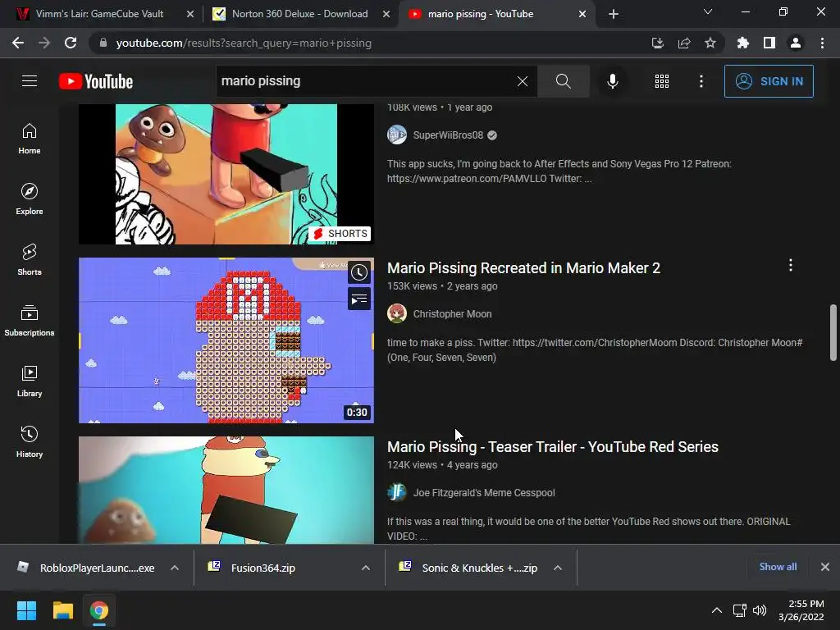
Task: Open the Teaser Trailer video thumbnail
Action: point(226,491)
